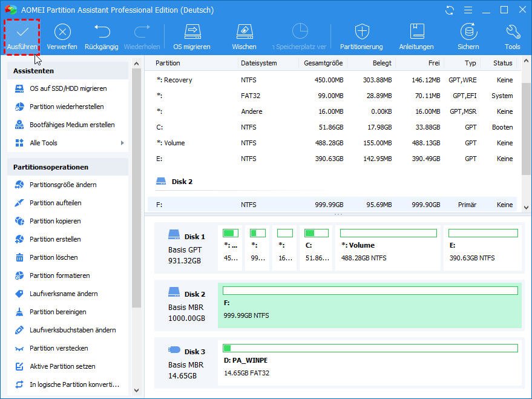Click the refresh icon in title bar
The width and height of the screenshot is (532, 399).
[x=449, y=10]
